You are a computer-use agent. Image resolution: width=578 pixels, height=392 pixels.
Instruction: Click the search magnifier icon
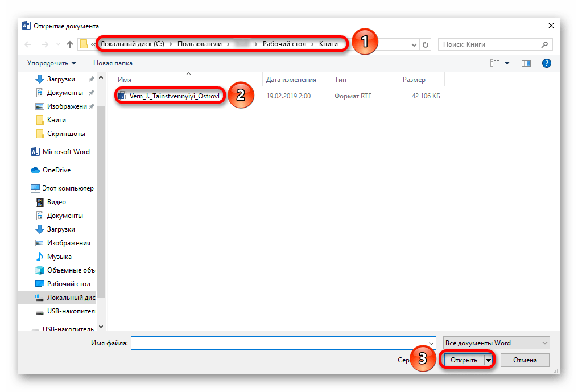coord(544,44)
